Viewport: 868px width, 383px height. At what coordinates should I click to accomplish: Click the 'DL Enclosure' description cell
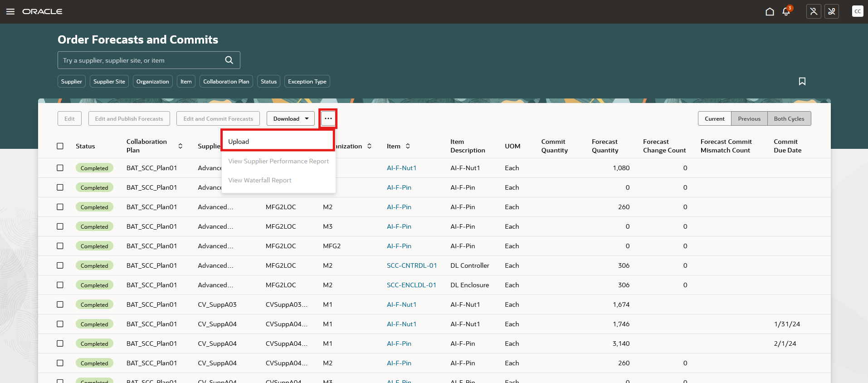470,285
